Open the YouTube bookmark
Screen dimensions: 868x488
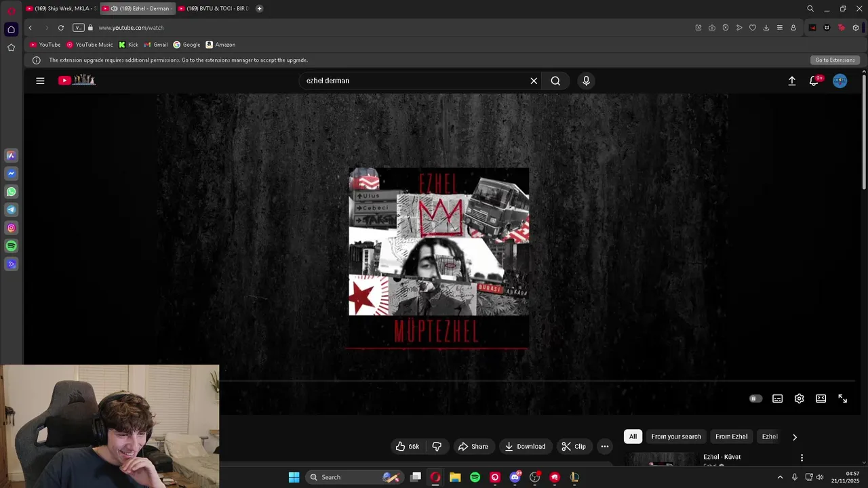click(45, 45)
